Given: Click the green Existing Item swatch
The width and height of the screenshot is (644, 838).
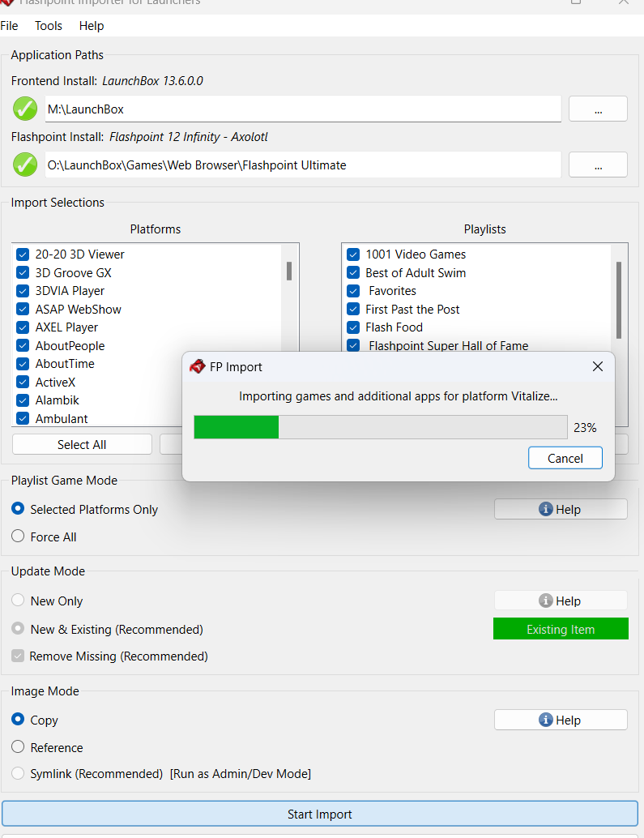Looking at the screenshot, I should coord(561,629).
